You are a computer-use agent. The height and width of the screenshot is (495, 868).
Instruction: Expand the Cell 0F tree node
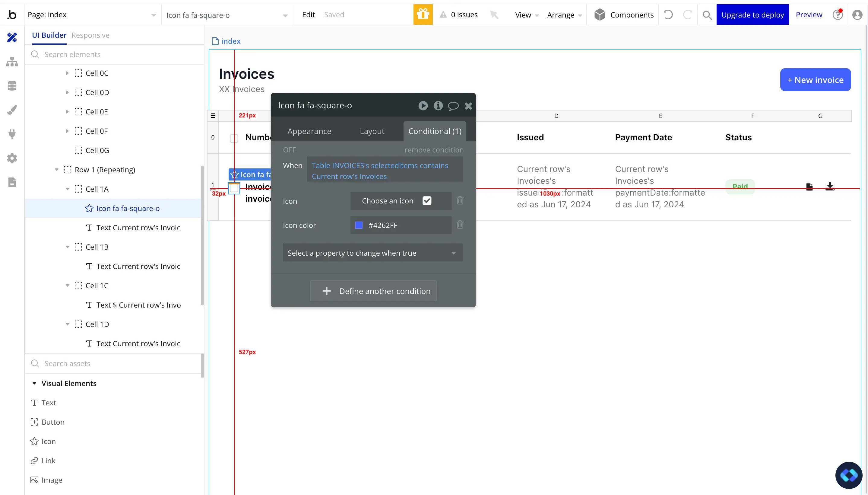point(67,131)
